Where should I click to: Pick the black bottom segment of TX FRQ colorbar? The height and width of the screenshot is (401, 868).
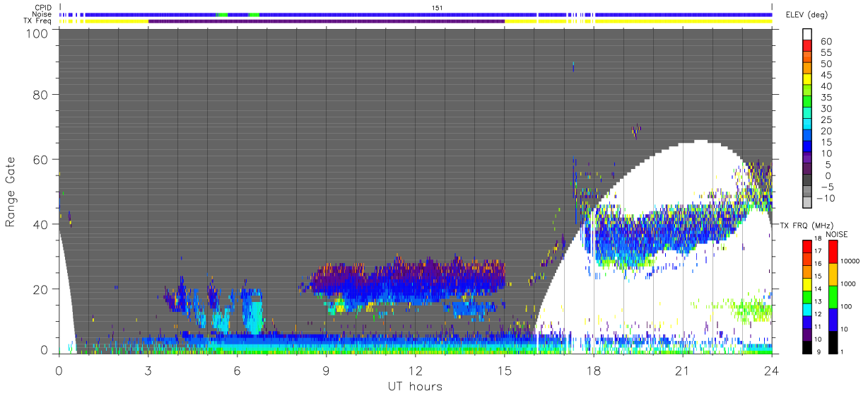click(807, 346)
